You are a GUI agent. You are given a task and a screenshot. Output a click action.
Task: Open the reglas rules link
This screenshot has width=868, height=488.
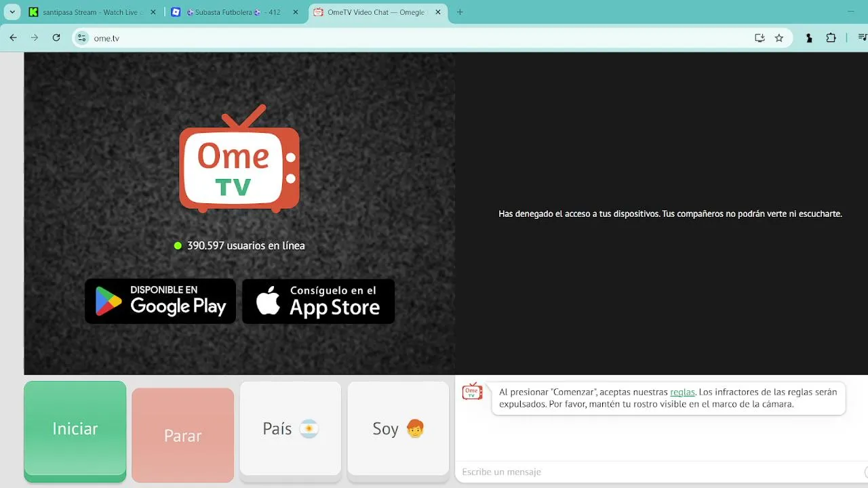pyautogui.click(x=682, y=392)
